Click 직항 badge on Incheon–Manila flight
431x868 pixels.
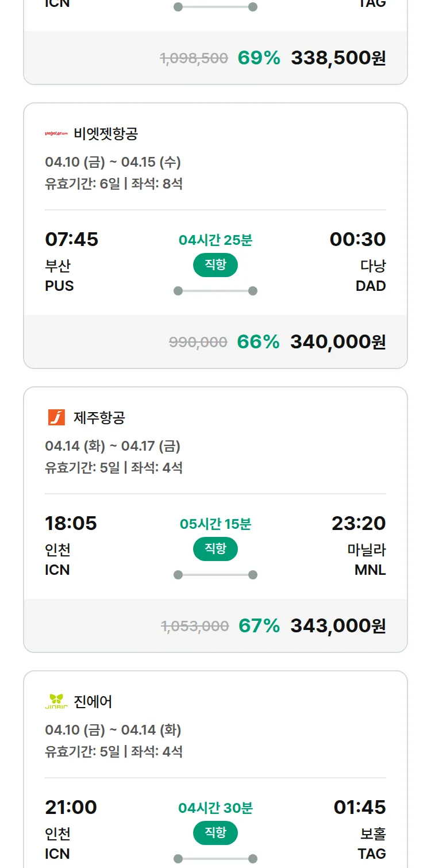[215, 549]
